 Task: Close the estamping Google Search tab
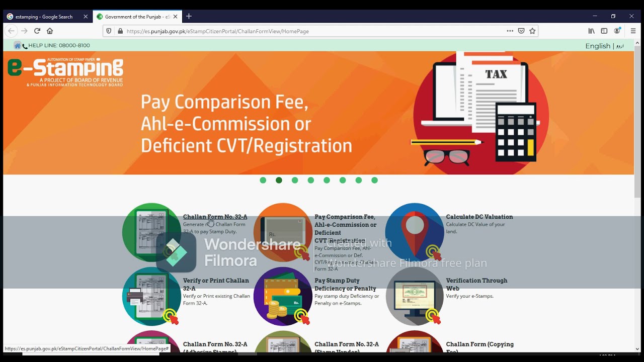pos(86,17)
